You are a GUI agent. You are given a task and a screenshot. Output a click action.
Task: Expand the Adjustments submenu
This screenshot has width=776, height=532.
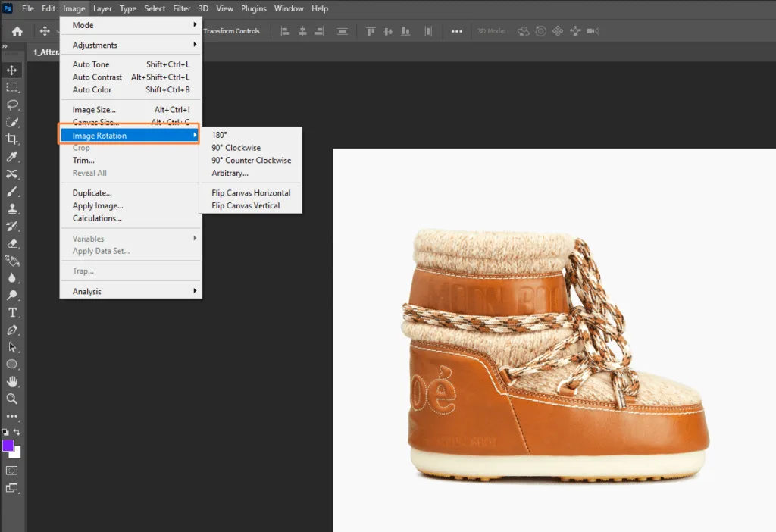[x=96, y=45]
